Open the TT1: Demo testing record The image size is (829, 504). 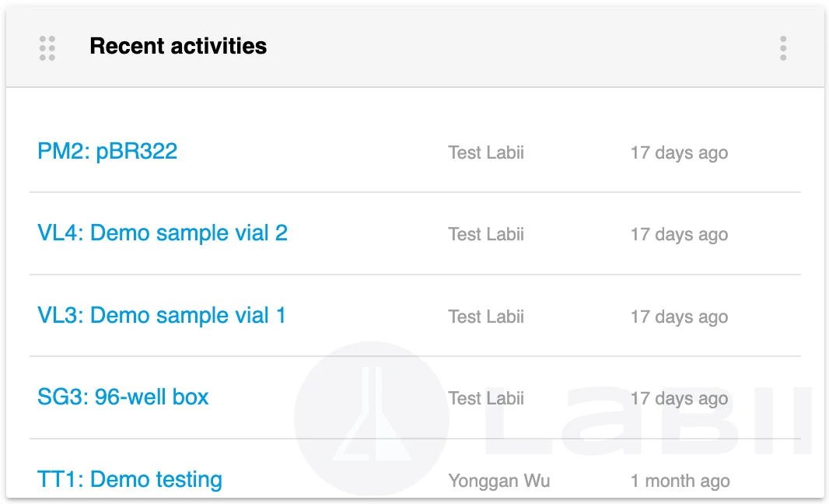[130, 479]
